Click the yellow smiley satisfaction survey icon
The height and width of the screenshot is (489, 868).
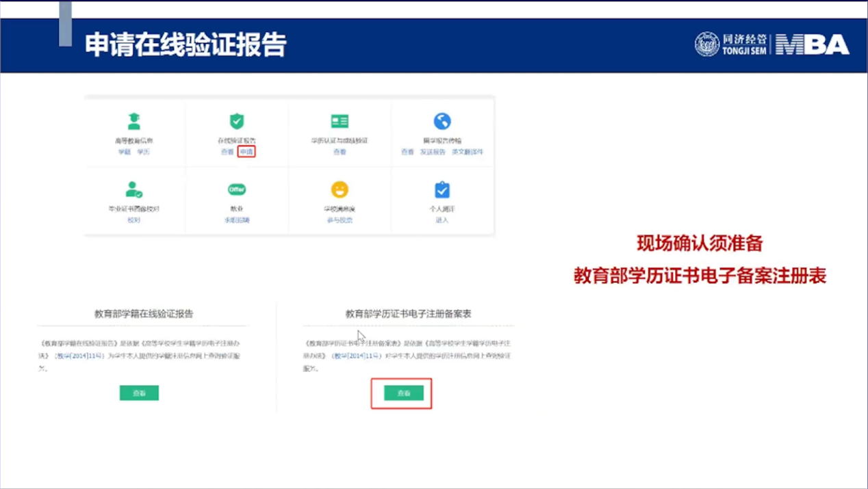click(340, 189)
